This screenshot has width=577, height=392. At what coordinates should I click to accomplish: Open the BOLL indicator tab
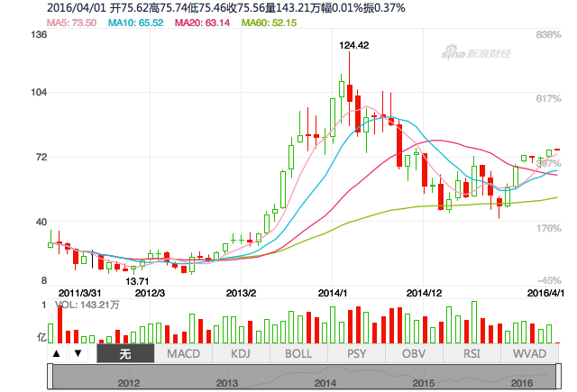tap(298, 354)
